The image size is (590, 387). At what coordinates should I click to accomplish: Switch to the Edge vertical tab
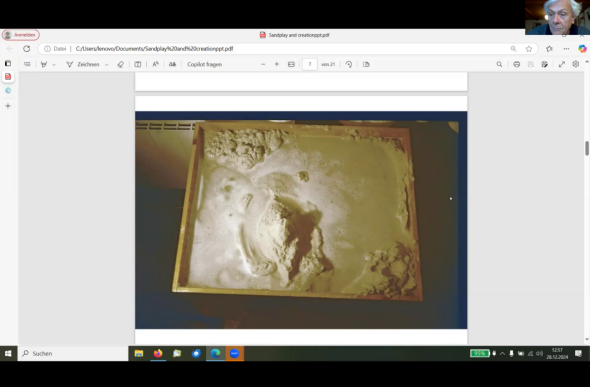8,91
